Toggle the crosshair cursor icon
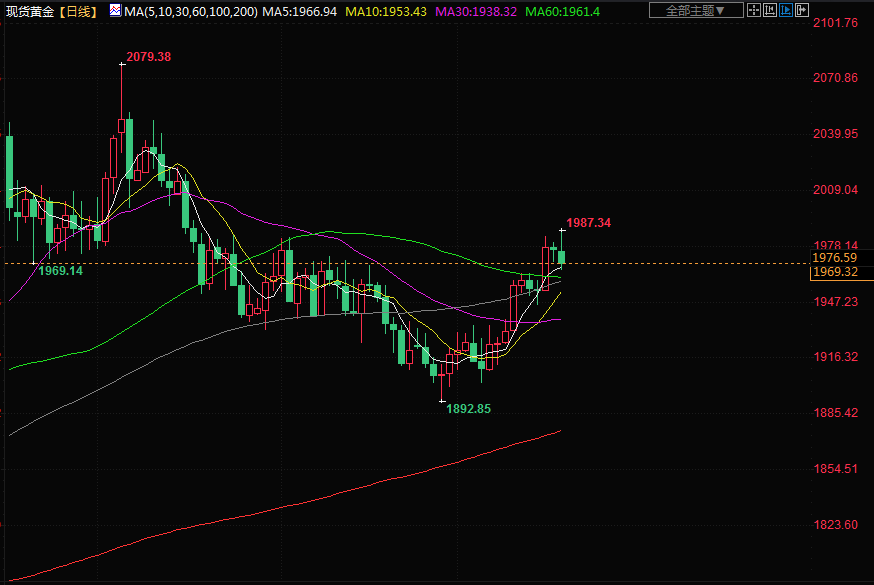 click(x=754, y=10)
